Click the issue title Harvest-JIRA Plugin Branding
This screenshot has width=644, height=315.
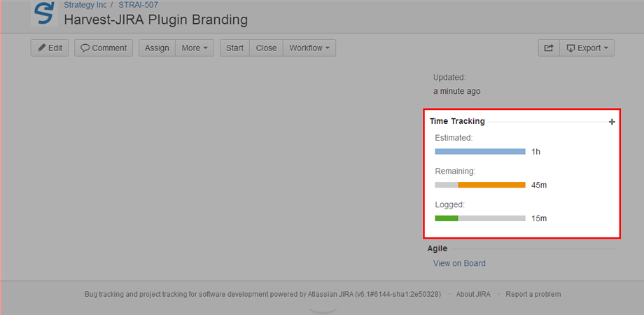pos(156,20)
